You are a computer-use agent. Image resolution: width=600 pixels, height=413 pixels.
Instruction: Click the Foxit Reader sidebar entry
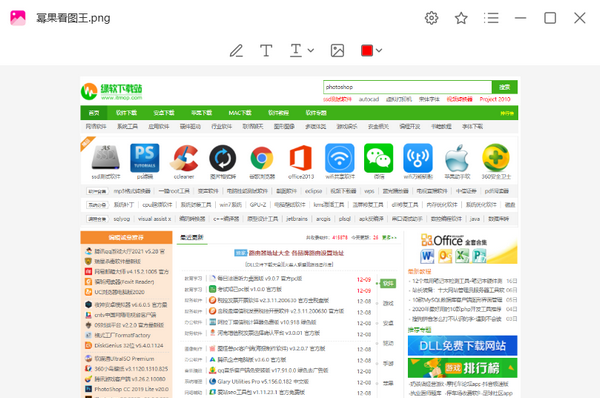120,282
